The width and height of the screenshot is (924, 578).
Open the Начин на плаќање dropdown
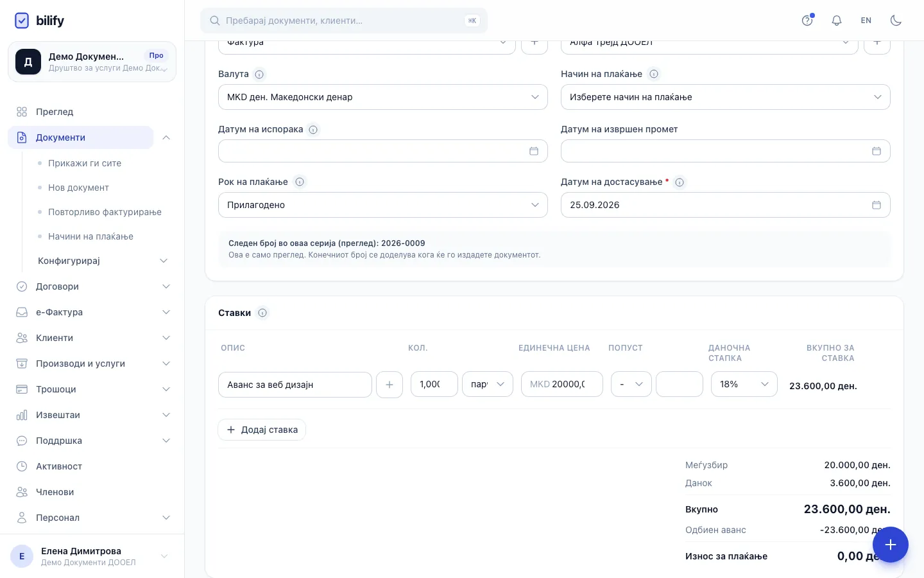pyautogui.click(x=725, y=97)
